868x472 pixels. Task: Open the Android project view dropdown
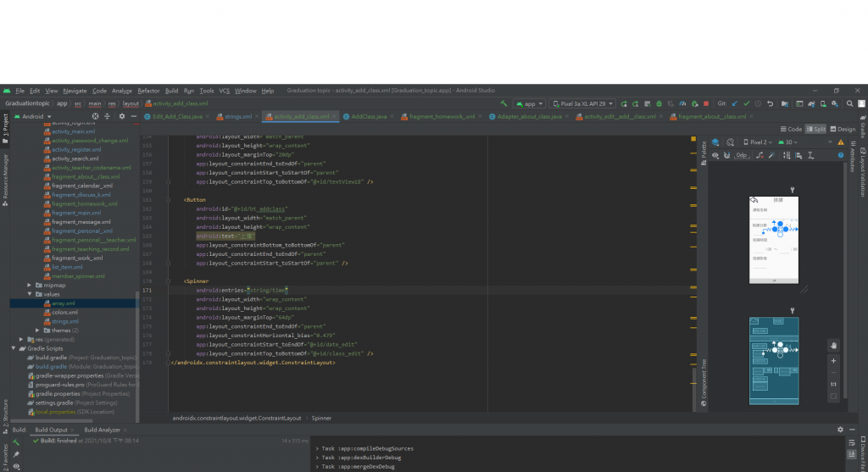[x=32, y=116]
